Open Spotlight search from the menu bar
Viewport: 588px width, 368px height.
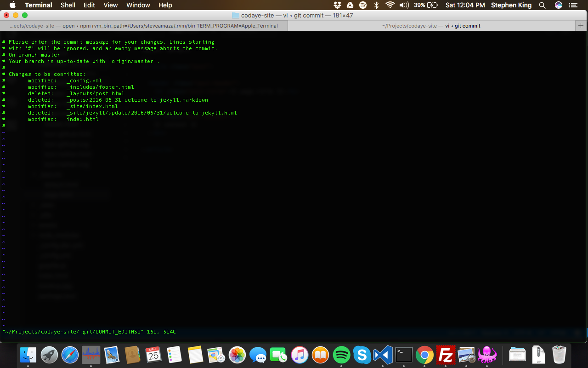(542, 6)
